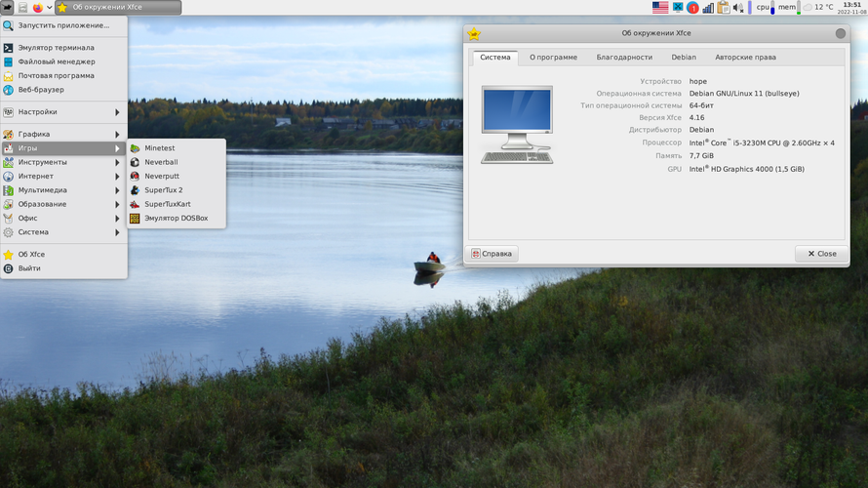Click the US flag keyboard layout indicator
This screenshot has width=868, height=488.
pos(660,7)
